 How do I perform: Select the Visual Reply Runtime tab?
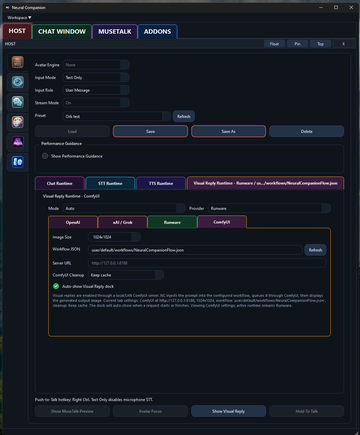[x=266, y=183]
